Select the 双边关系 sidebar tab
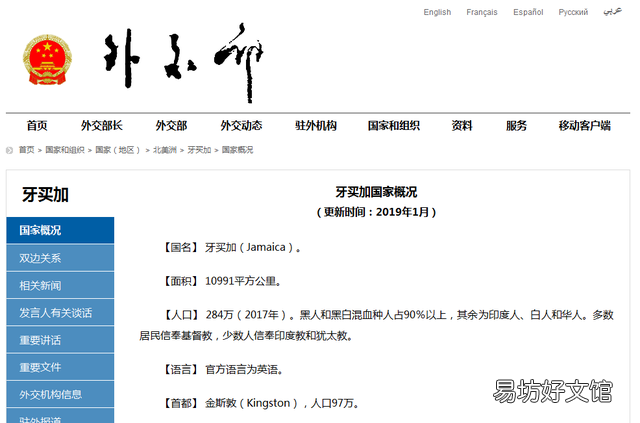 tap(60, 258)
